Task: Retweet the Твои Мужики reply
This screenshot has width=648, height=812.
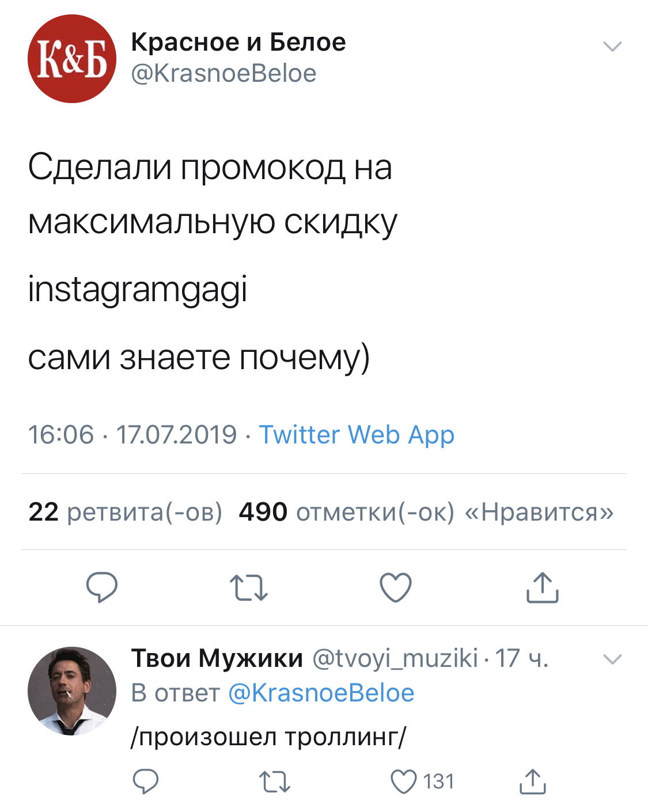Action: (274, 782)
